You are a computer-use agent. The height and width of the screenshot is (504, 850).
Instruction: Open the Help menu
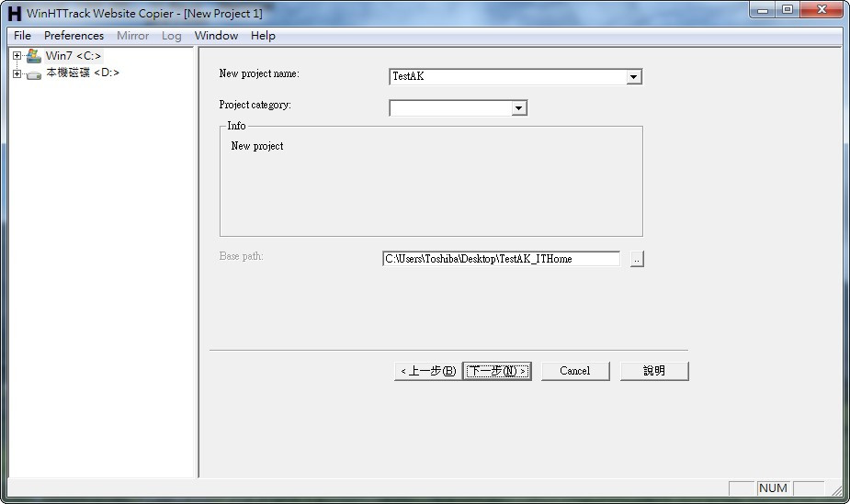(263, 36)
